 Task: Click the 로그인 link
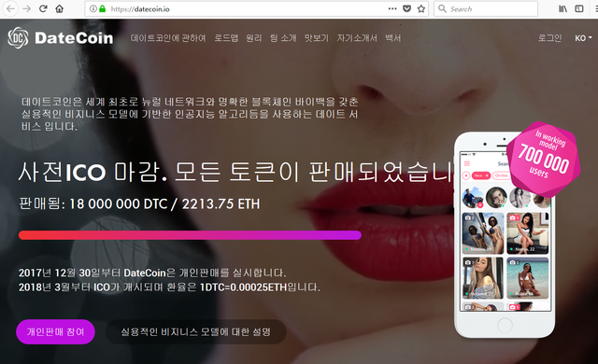[x=549, y=38]
